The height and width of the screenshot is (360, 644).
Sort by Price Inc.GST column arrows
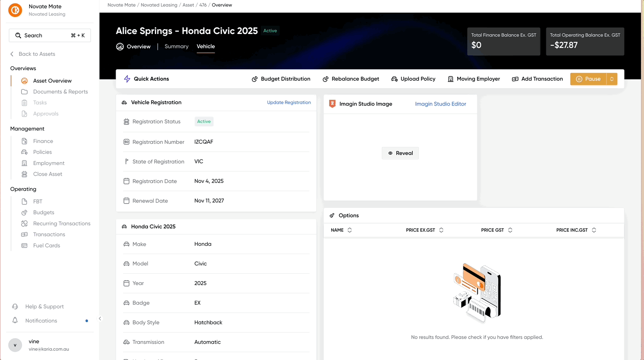pyautogui.click(x=594, y=230)
